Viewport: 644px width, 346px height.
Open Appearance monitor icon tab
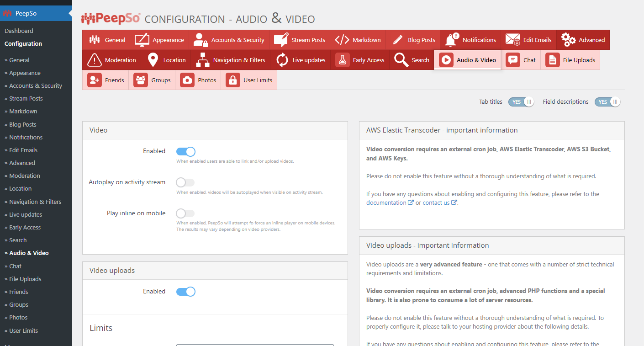click(142, 40)
